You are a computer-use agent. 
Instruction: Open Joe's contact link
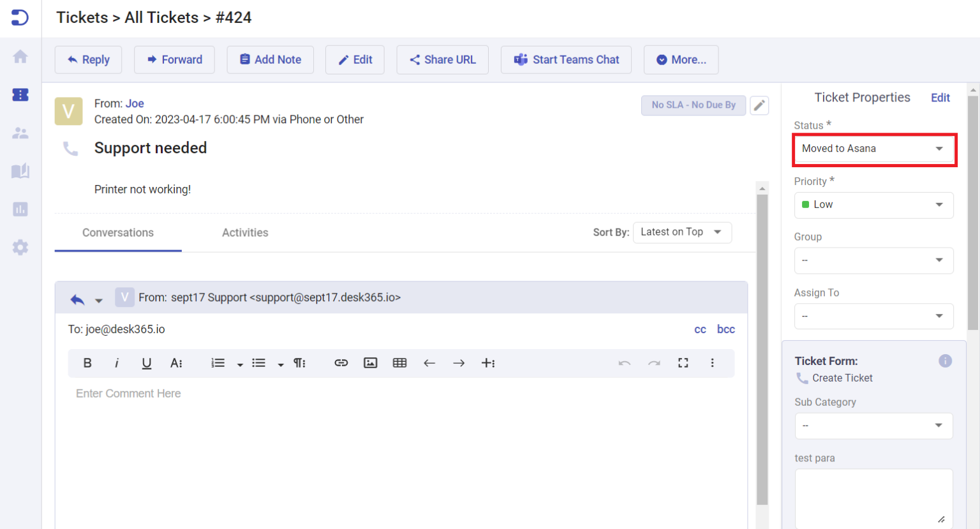click(135, 103)
